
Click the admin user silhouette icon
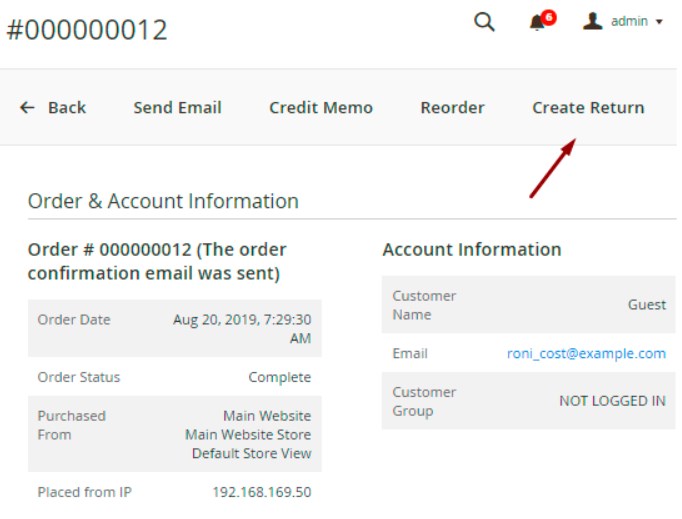pyautogui.click(x=593, y=21)
